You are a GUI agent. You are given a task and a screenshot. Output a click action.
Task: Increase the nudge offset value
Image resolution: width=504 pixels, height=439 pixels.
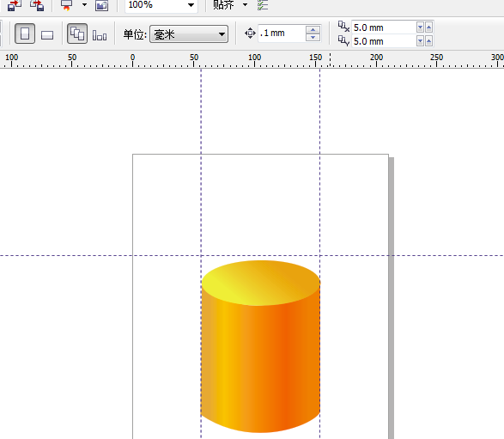pos(313,29)
